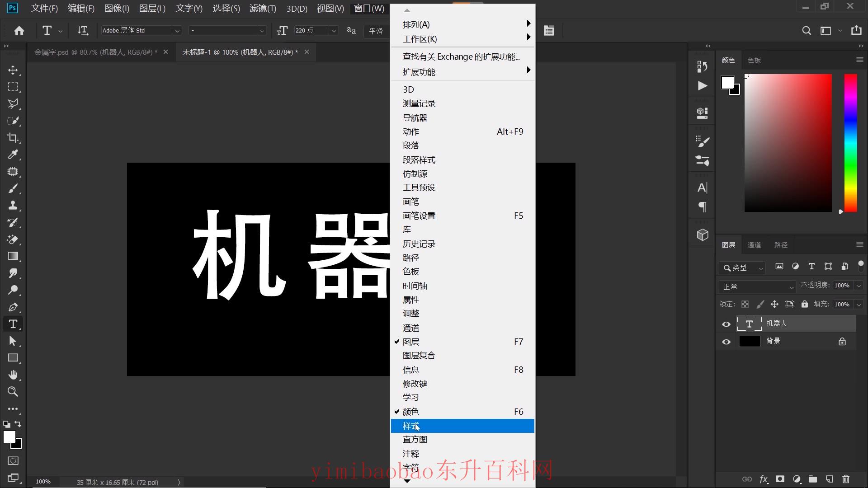The height and width of the screenshot is (488, 868).
Task: Choose 画笔设置 F5 entry
Action: 462,216
